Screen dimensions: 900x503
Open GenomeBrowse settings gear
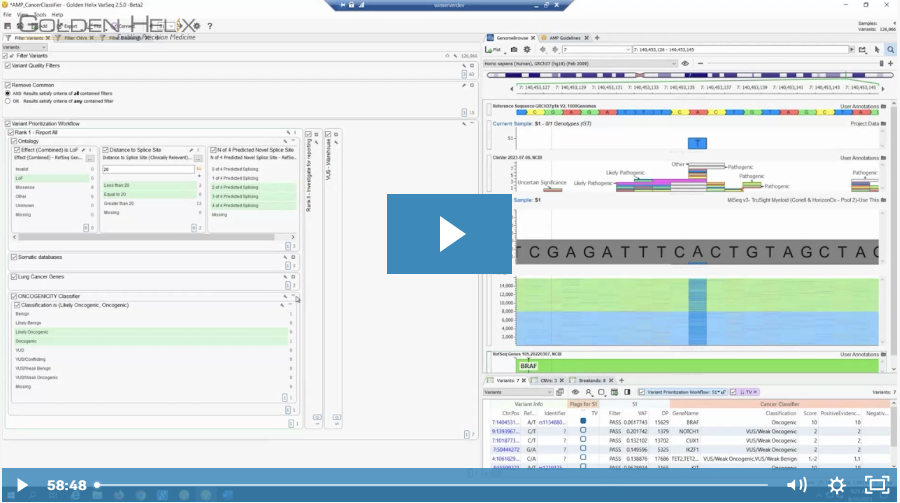point(527,50)
